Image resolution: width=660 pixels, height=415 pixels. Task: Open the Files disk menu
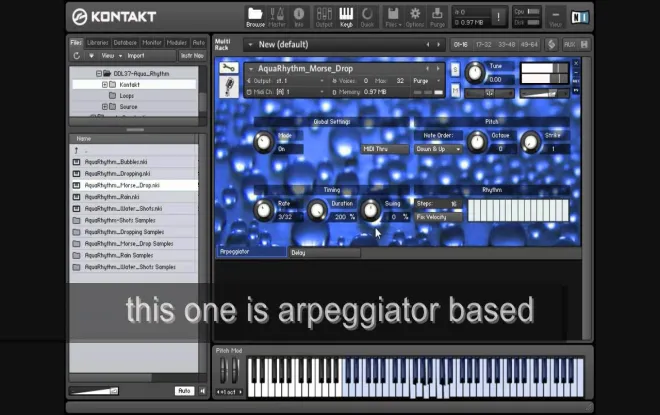[x=393, y=17]
